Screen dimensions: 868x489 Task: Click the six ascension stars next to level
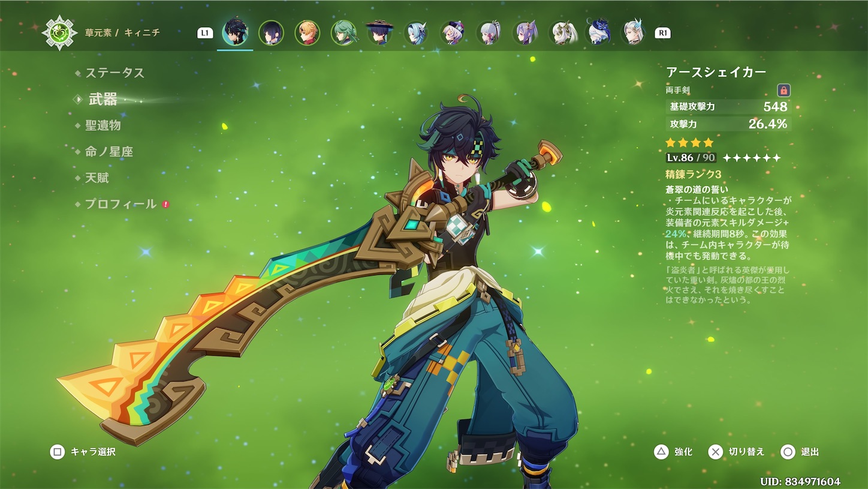pyautogui.click(x=752, y=158)
